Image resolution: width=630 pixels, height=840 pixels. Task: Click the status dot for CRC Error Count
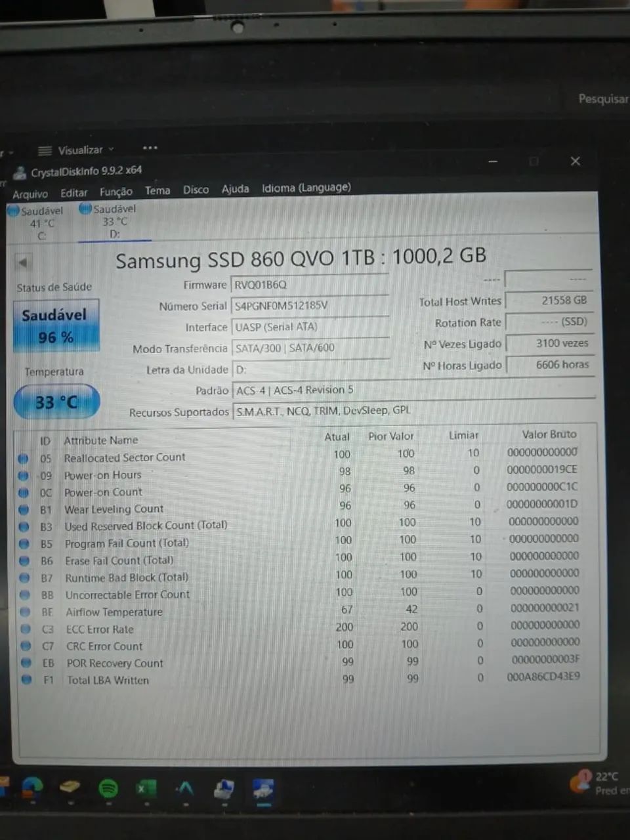coord(26,646)
